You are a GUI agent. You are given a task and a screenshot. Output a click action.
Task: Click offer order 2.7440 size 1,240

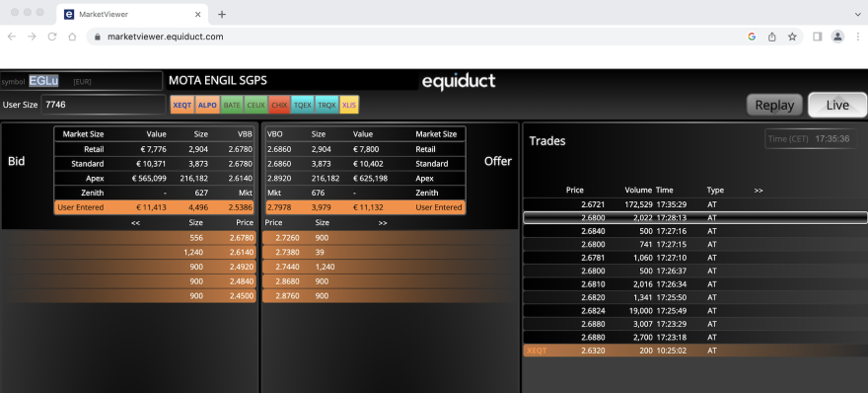coord(391,267)
